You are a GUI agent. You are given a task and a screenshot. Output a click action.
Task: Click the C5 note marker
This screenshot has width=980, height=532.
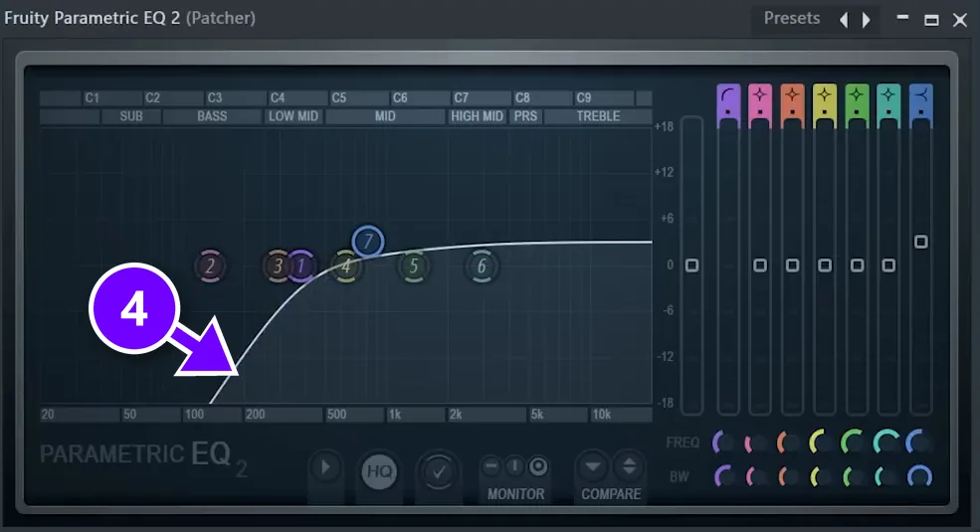[338, 98]
